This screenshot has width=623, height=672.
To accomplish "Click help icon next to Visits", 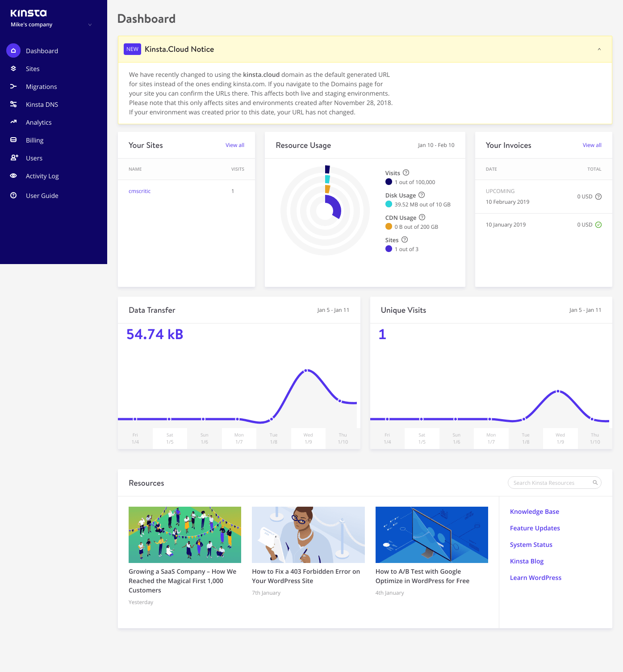I will click(406, 172).
